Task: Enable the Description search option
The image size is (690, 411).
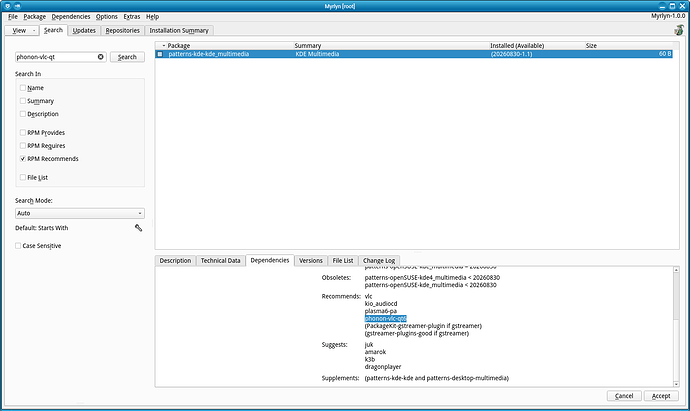Action: (23, 114)
